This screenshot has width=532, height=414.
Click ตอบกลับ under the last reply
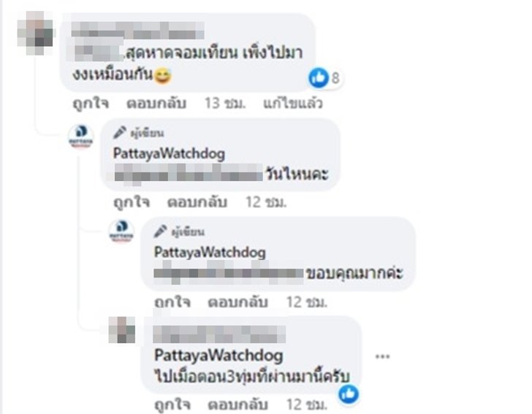pos(237,405)
